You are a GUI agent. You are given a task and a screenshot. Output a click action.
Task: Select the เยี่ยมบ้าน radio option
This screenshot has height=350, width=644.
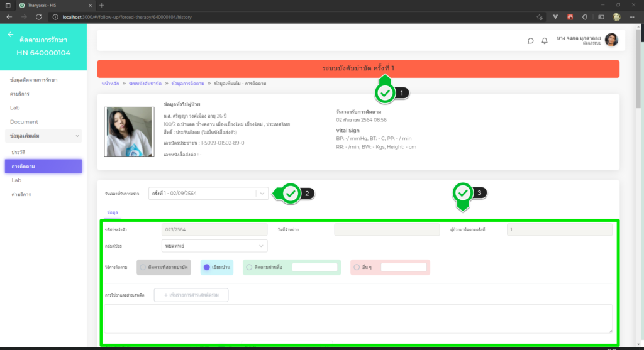tap(206, 267)
